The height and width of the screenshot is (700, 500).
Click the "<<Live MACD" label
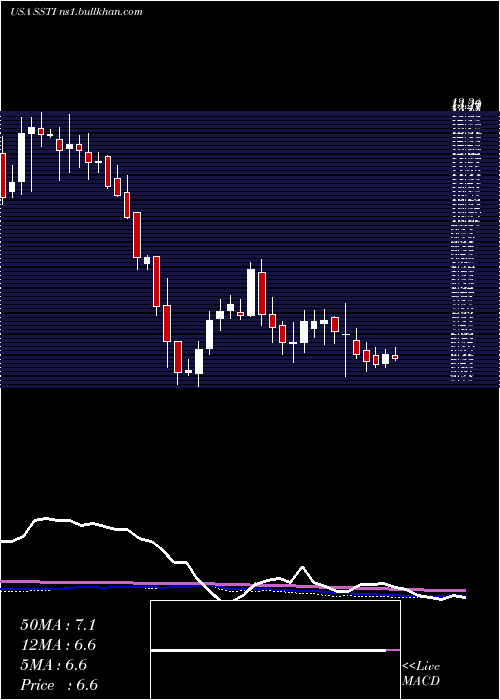click(x=421, y=674)
